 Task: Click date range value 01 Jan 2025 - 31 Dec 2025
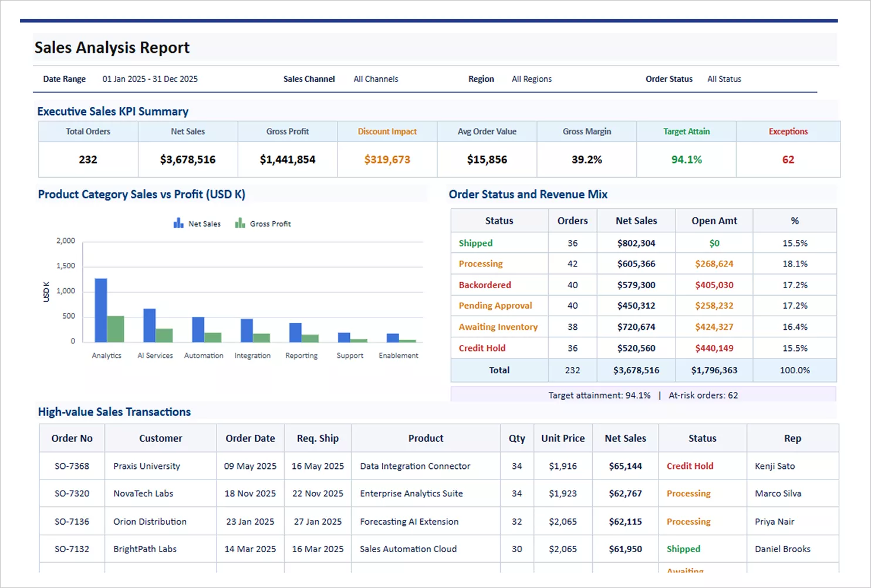click(x=150, y=79)
